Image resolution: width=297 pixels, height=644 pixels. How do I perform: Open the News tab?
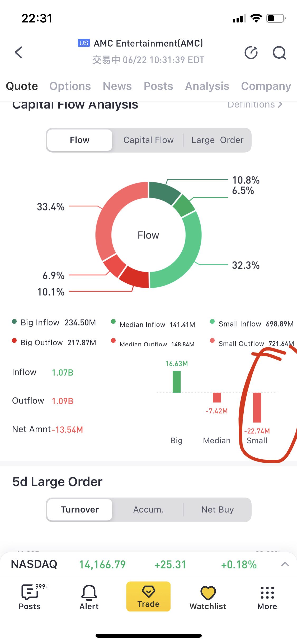[117, 86]
